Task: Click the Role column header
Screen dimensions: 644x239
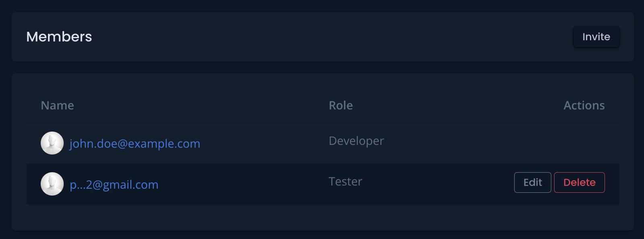Action: (341, 105)
